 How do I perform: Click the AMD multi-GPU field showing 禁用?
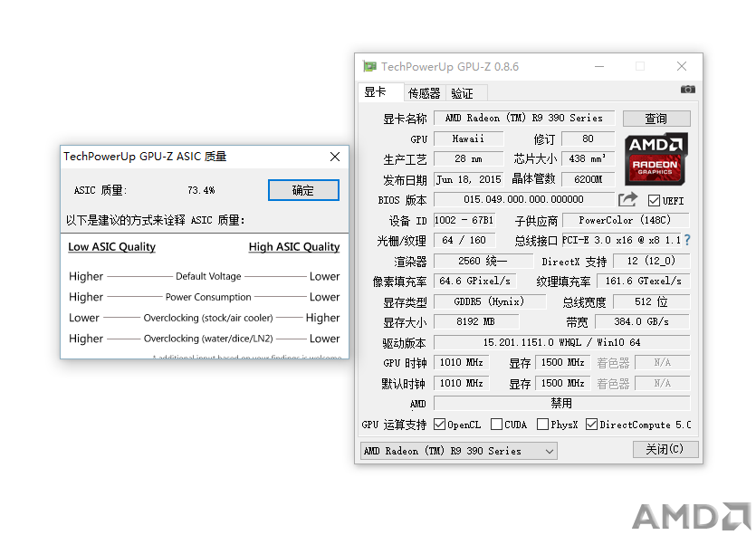pos(561,403)
